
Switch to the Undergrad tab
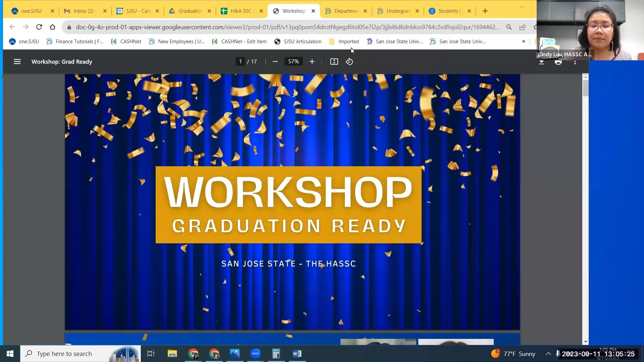(398, 11)
